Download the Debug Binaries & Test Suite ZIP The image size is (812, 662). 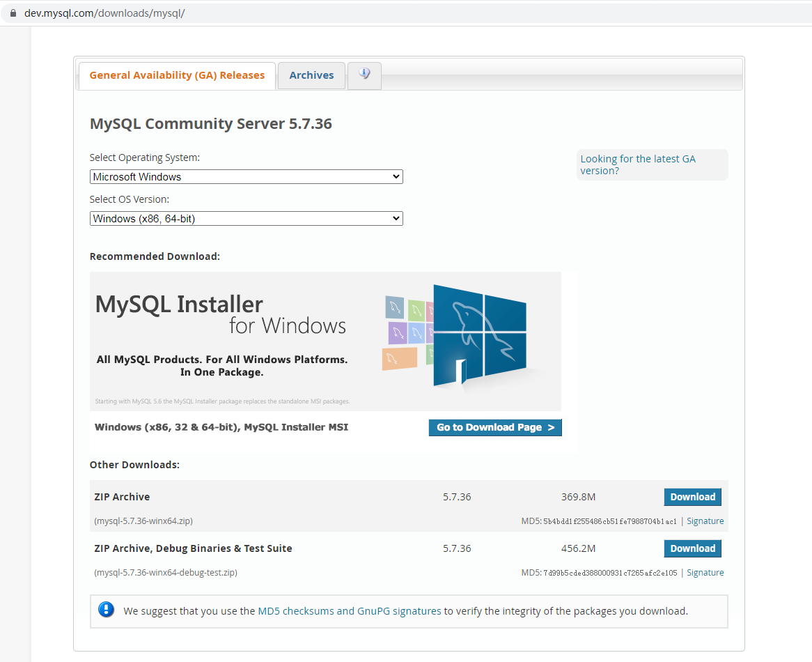pos(692,548)
